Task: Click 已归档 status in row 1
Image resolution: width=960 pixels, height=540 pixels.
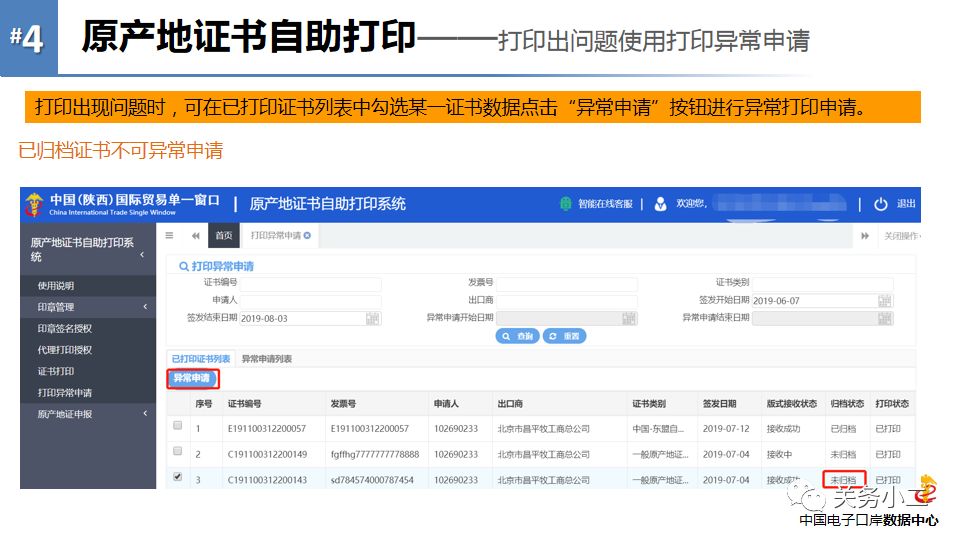Action: click(x=843, y=429)
